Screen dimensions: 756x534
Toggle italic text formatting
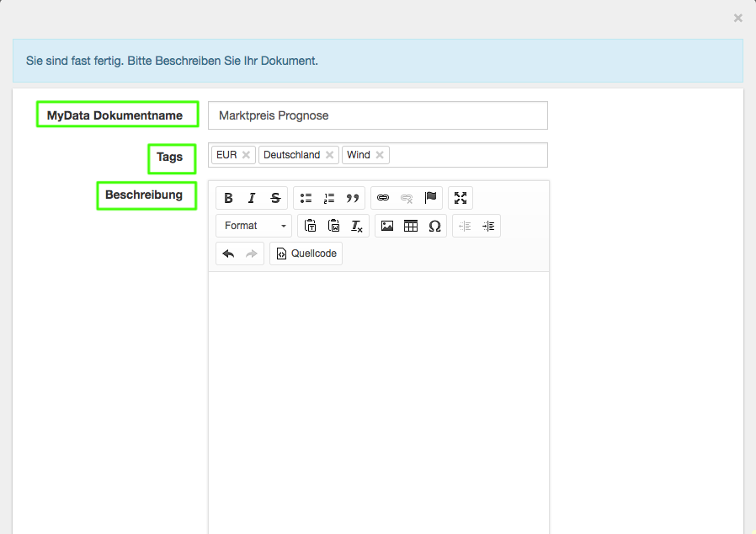(x=252, y=198)
